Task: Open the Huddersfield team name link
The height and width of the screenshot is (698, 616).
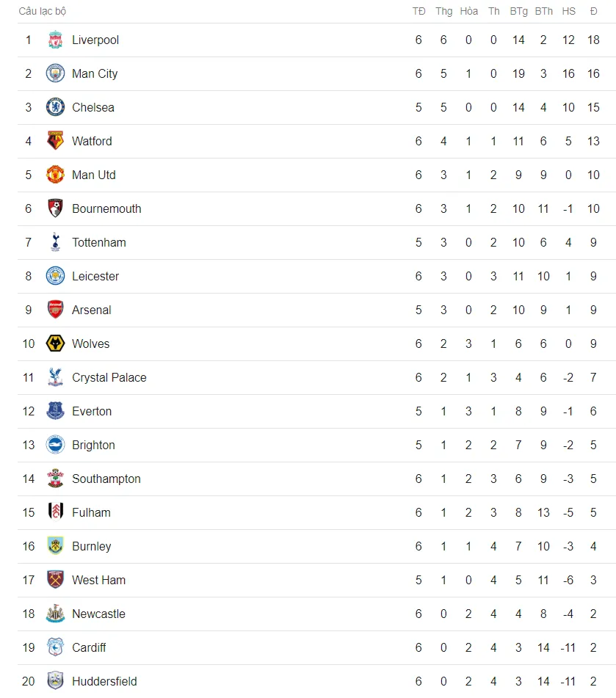Action: coord(104,682)
